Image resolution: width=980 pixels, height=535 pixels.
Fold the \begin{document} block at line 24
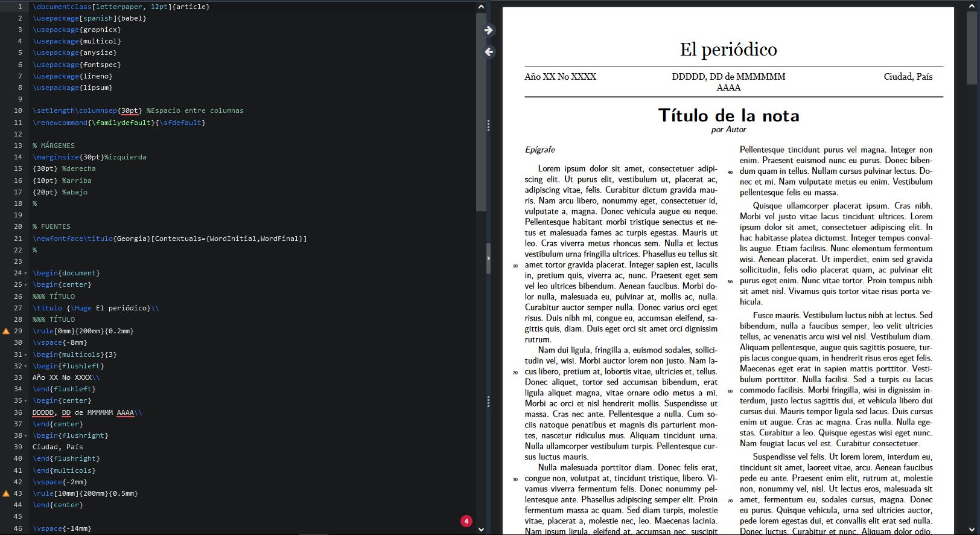click(26, 273)
